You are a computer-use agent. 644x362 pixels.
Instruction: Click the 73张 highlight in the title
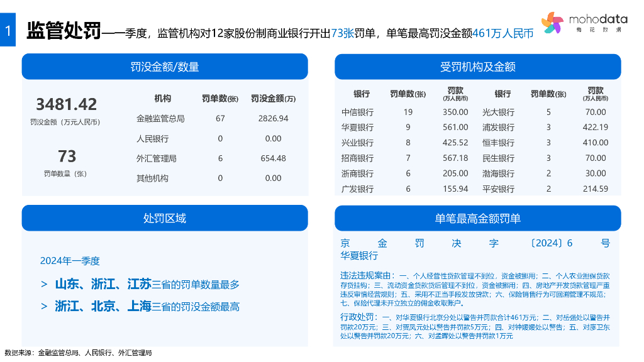[x=343, y=33]
